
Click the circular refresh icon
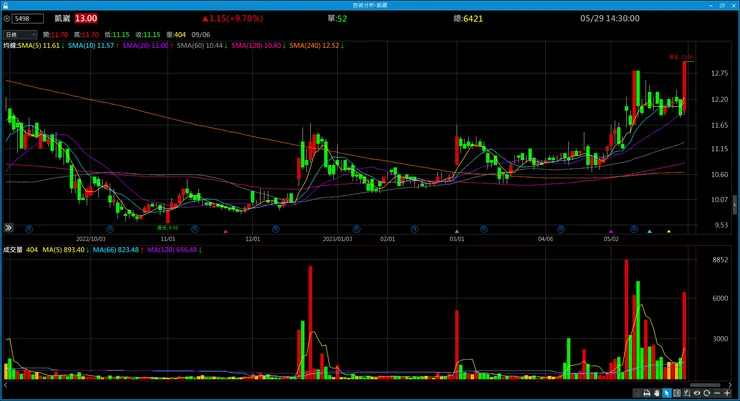(706, 393)
